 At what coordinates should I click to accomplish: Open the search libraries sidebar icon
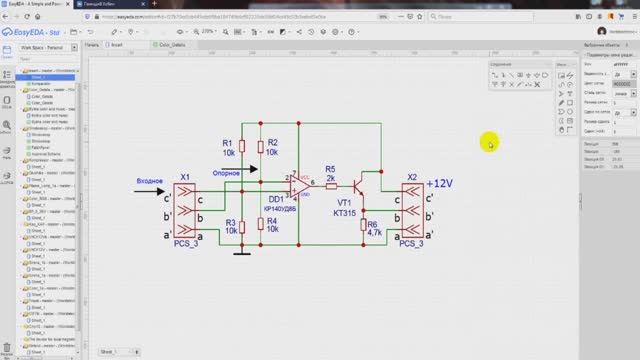tap(7, 127)
